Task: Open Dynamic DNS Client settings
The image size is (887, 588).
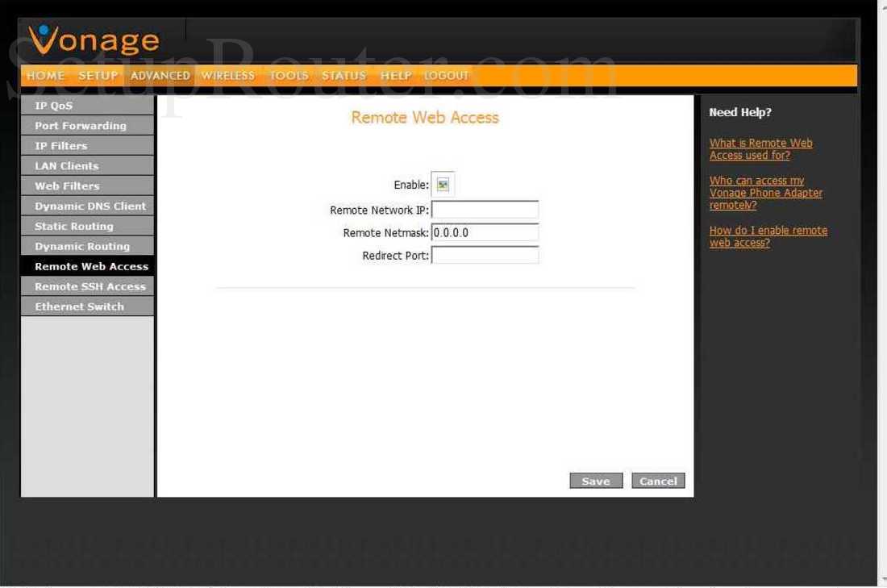Action: (x=87, y=206)
